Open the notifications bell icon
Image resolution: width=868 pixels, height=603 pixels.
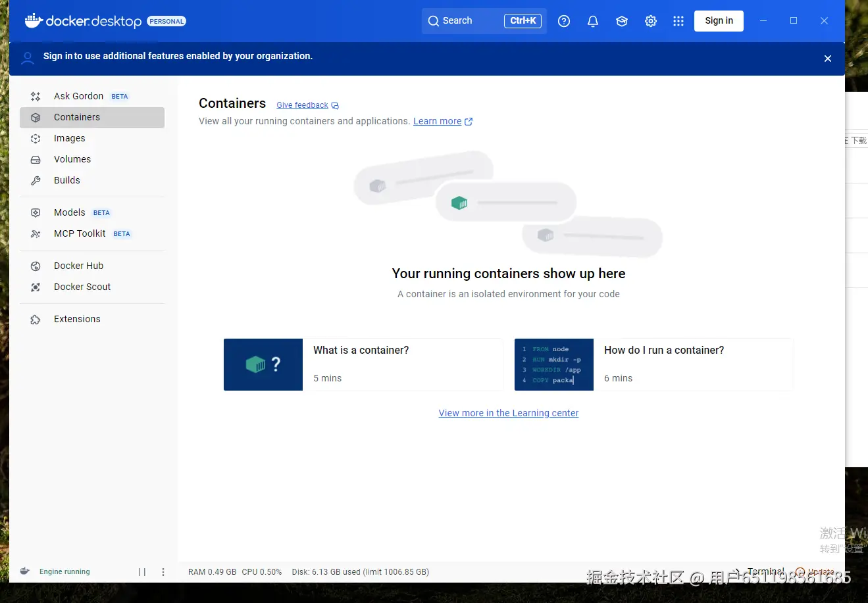coord(593,21)
